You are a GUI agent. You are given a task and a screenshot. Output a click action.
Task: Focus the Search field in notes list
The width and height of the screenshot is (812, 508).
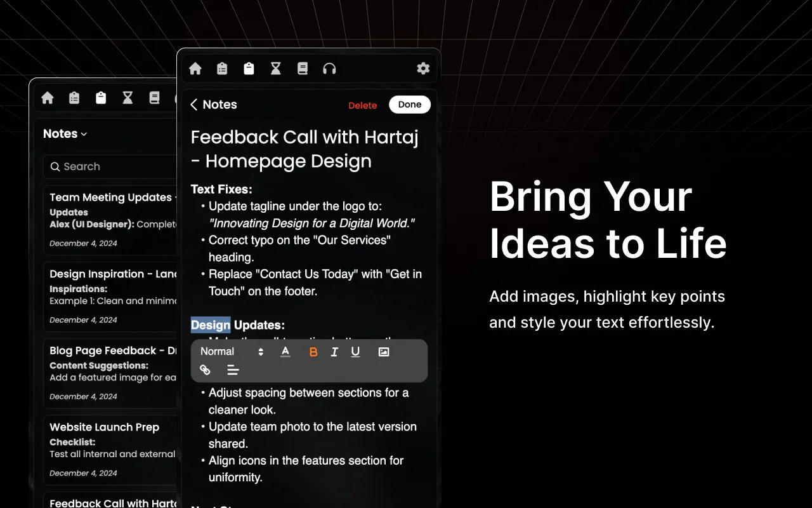pos(110,166)
